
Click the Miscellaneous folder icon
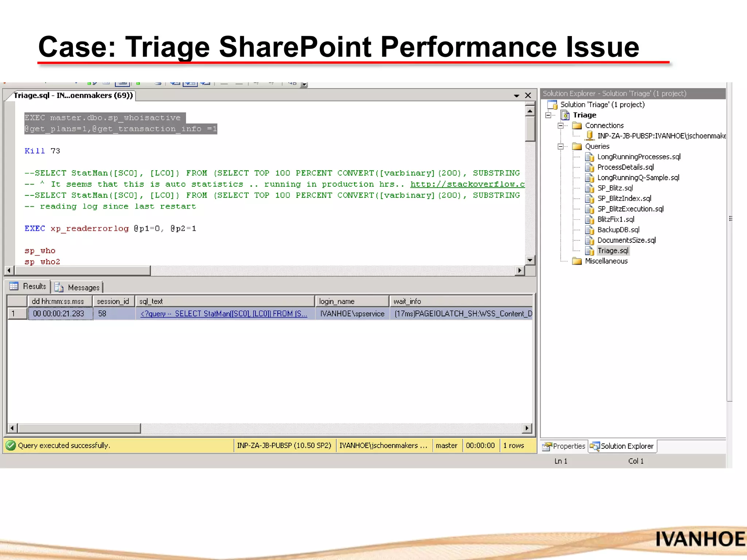(x=577, y=261)
